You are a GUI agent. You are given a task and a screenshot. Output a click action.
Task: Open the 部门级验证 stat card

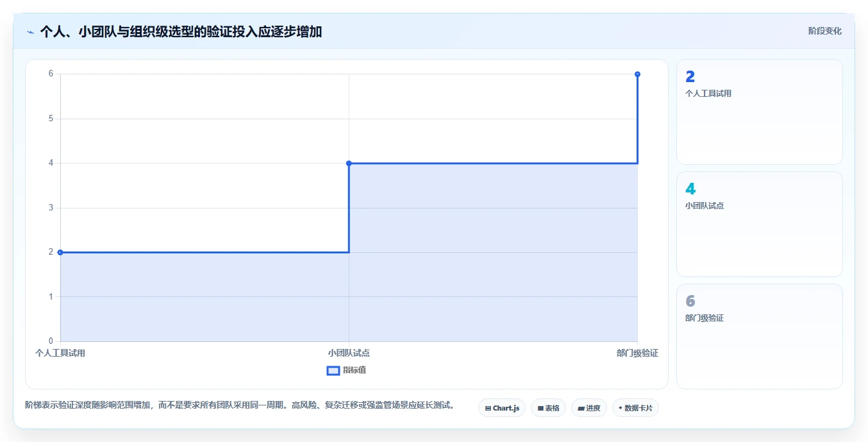point(759,336)
